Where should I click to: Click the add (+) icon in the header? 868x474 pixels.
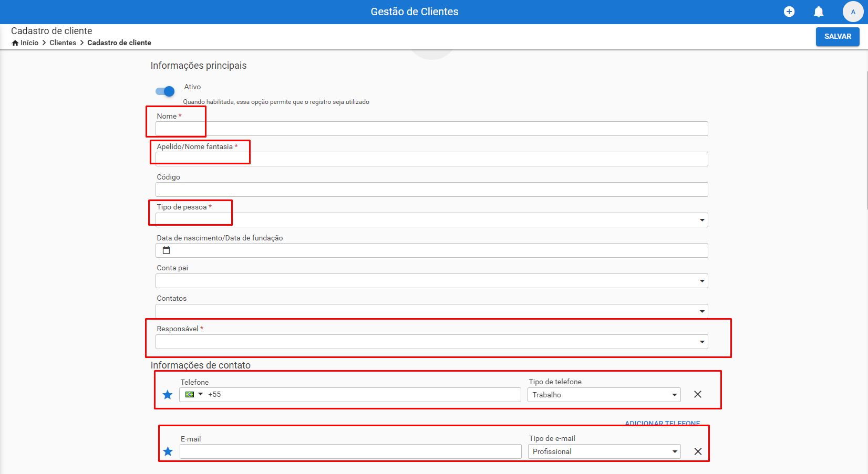(789, 11)
